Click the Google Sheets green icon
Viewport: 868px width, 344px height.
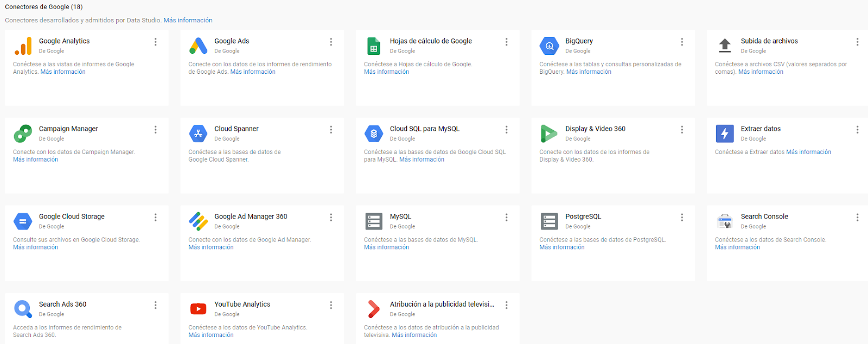click(374, 46)
